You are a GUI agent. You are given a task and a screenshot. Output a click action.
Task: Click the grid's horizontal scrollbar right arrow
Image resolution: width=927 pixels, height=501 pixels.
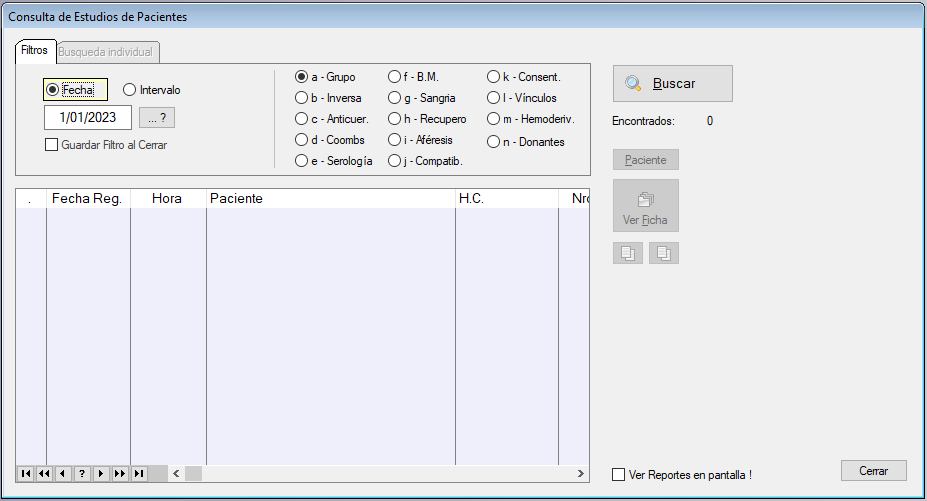pyautogui.click(x=580, y=474)
